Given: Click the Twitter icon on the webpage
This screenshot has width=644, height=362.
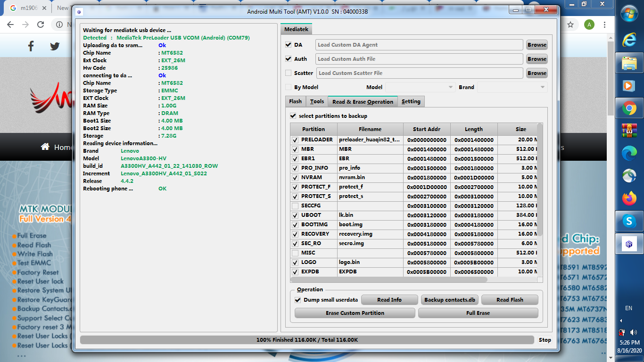Looking at the screenshot, I should coord(55,46).
